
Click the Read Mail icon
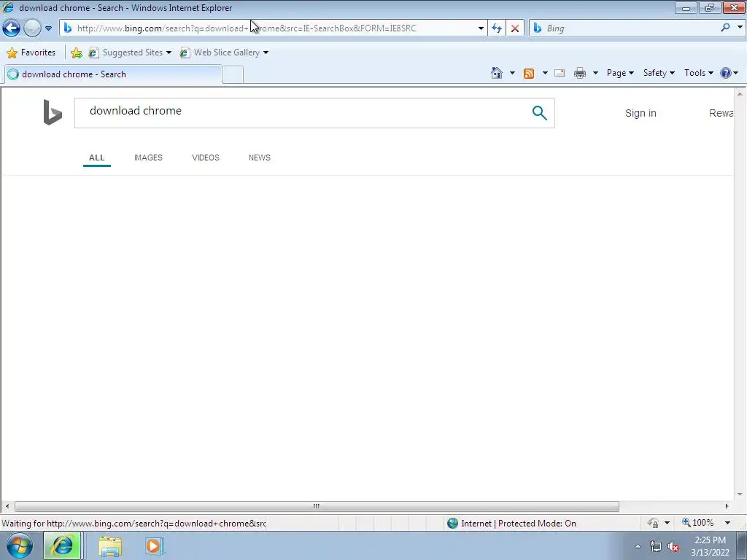click(560, 73)
